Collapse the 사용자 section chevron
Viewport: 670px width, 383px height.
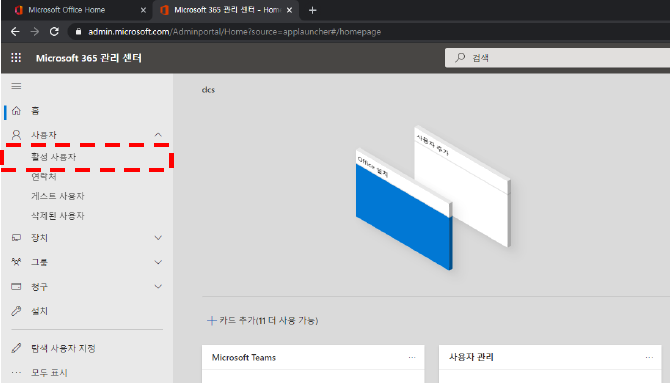pyautogui.click(x=158, y=135)
